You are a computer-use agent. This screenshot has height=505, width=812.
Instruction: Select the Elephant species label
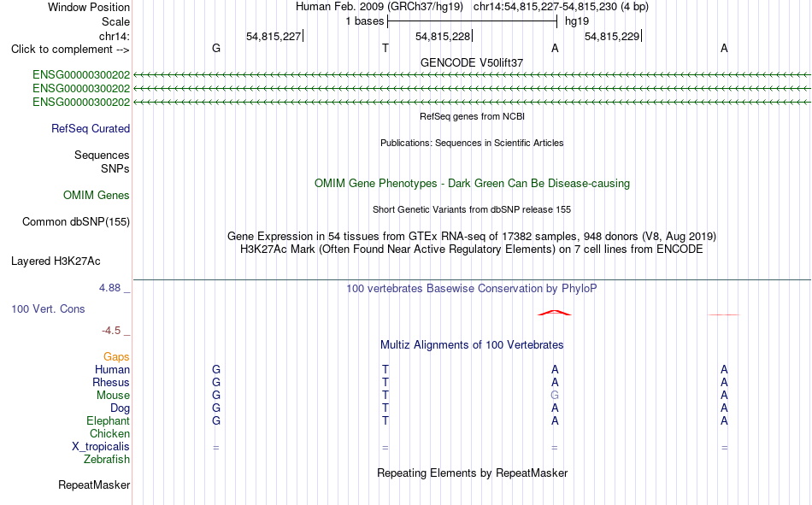tap(108, 420)
